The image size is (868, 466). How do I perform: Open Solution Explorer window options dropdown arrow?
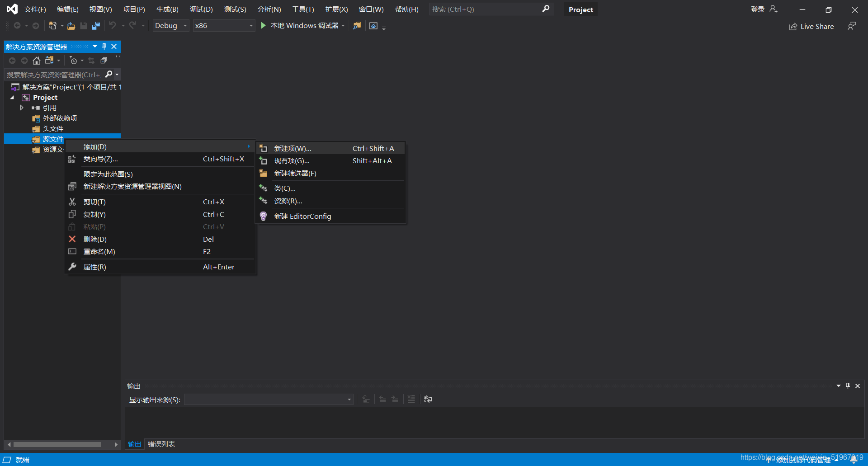(95, 46)
